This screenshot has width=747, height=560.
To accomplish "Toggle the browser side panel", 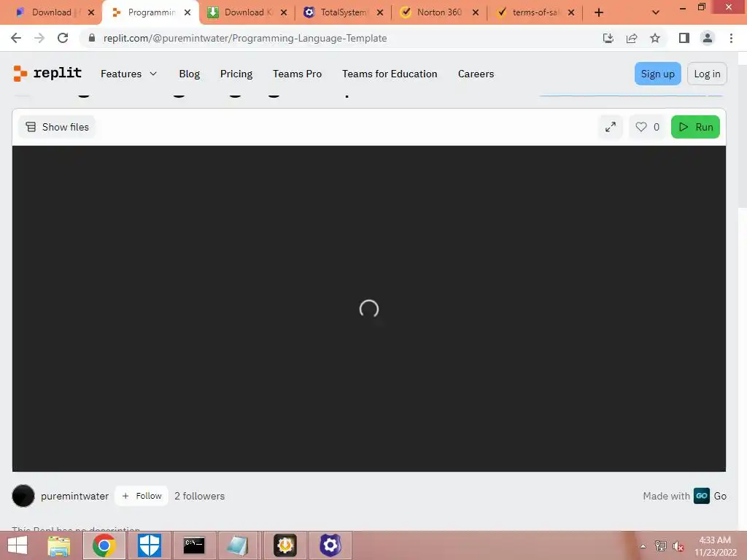I will 684,38.
